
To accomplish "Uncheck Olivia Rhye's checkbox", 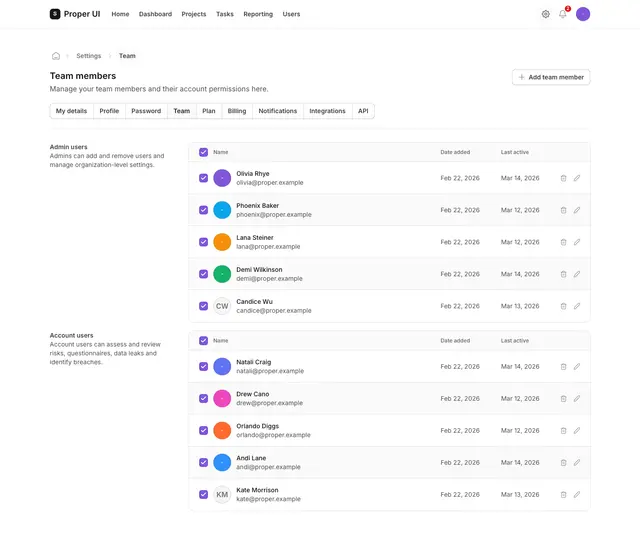I will (203, 178).
